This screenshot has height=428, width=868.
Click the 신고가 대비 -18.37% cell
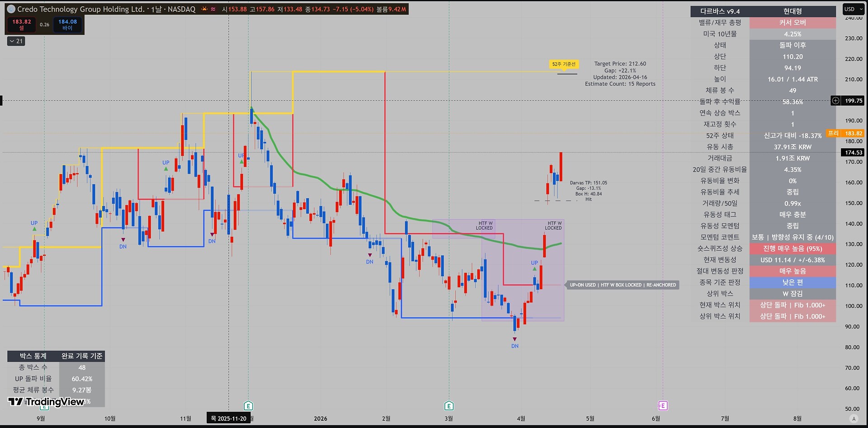(x=793, y=136)
